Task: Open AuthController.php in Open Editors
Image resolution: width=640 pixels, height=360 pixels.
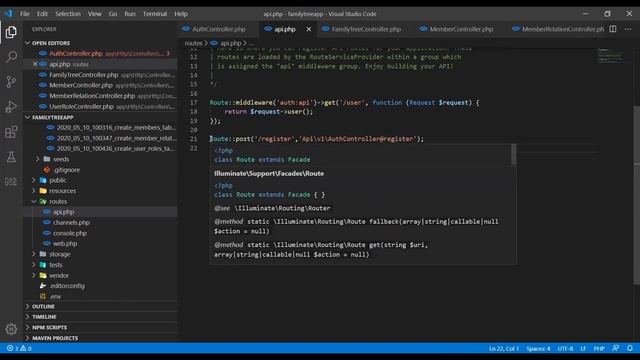Action: click(100, 53)
